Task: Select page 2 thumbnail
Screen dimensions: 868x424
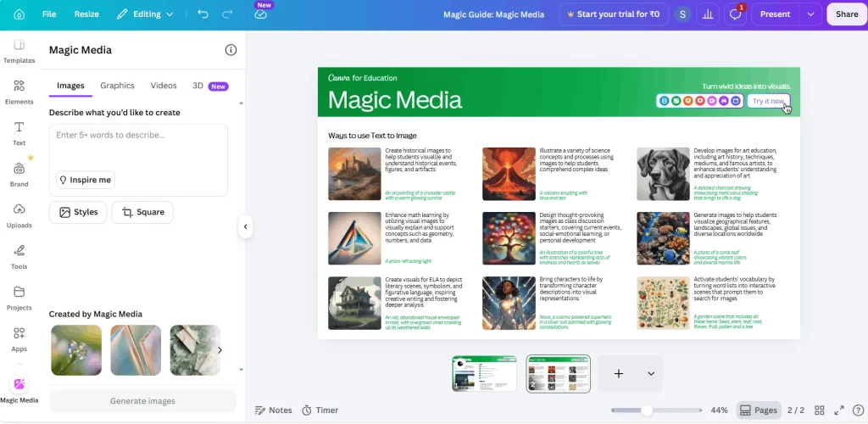Action: tap(558, 374)
